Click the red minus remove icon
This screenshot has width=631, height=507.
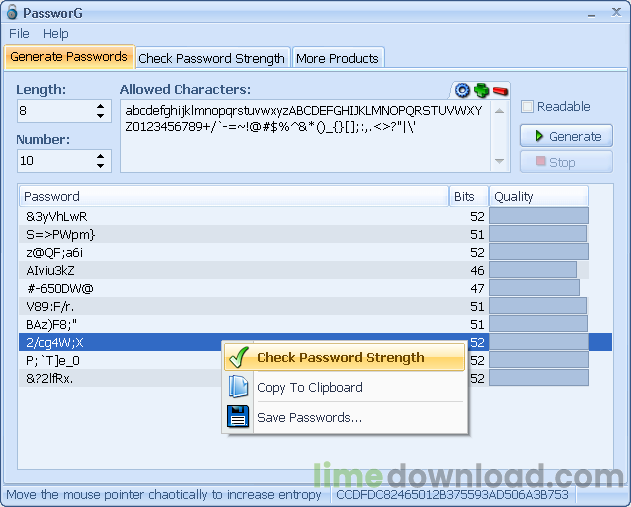[x=500, y=91]
